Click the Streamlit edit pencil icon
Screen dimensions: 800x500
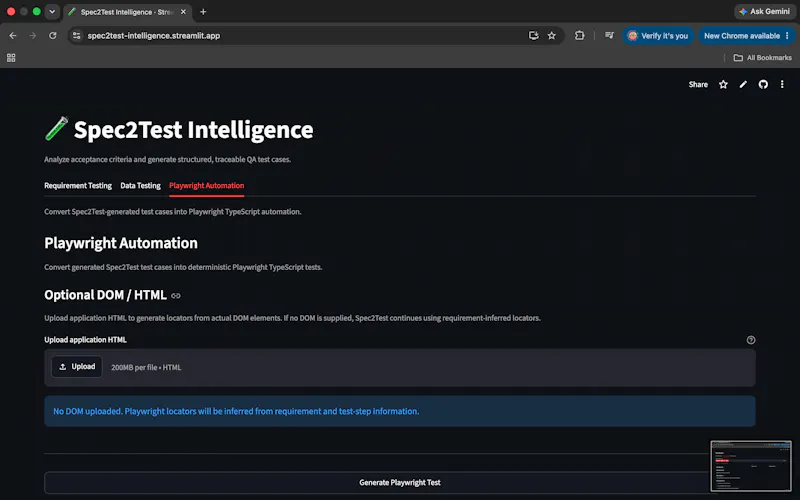pos(743,85)
